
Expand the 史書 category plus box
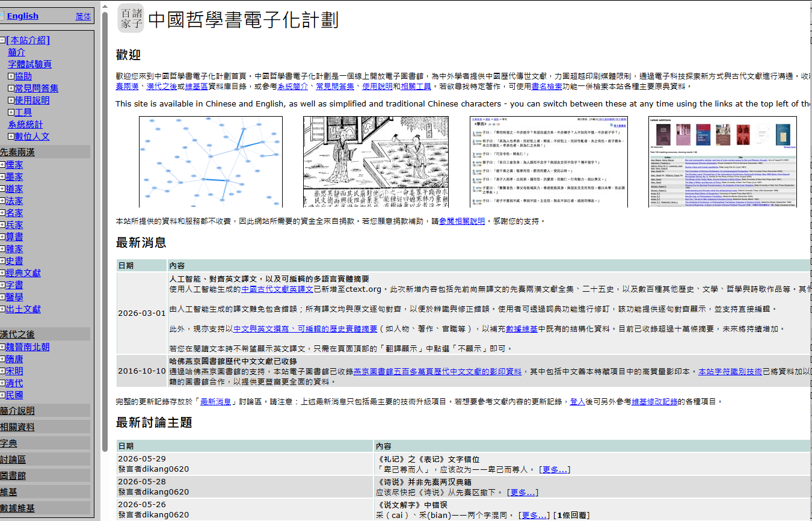[2, 261]
